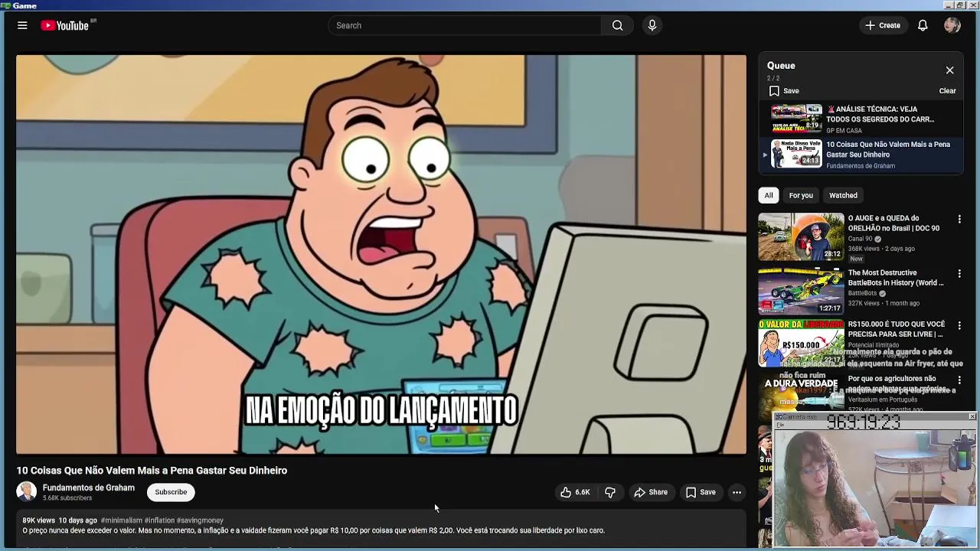Click the video title text
Screen dimensions: 980x551
click(x=152, y=471)
